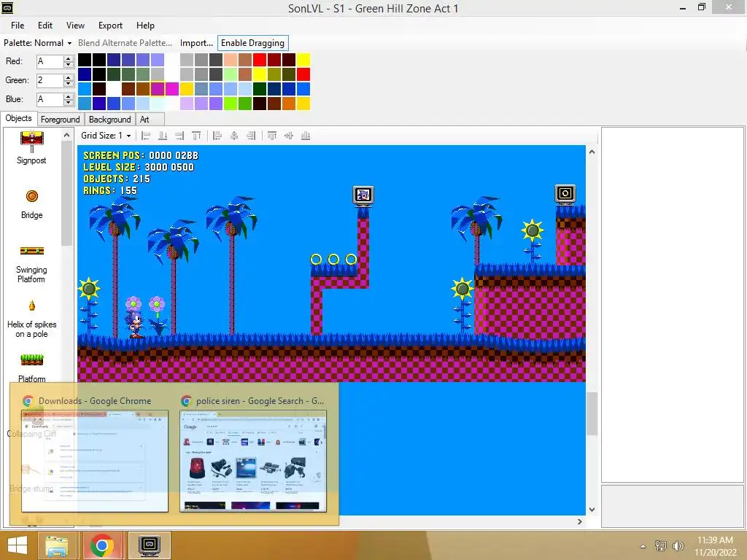Click the clock showing 11:39 AM
Screen dimensions: 747x560
pos(715,540)
